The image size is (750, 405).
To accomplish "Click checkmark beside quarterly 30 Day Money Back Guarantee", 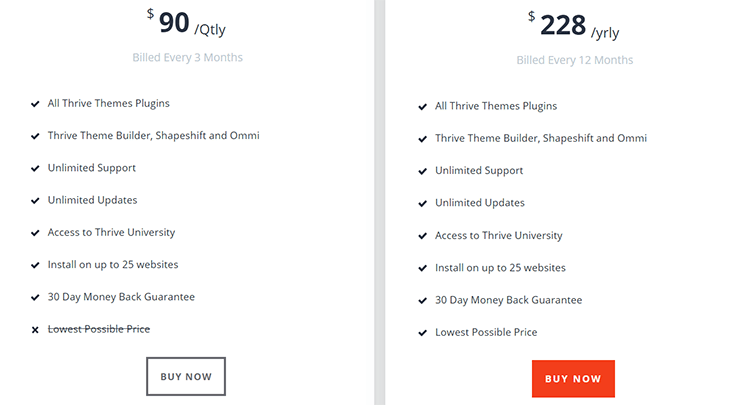I will [x=35, y=298].
